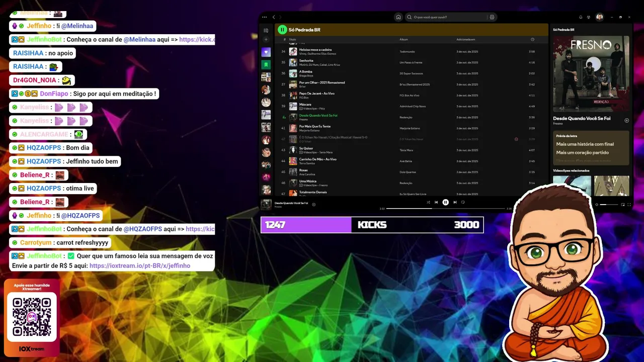The image size is (644, 362).
Task: Enter fullscreen with the expand icon
Action: pos(629,205)
